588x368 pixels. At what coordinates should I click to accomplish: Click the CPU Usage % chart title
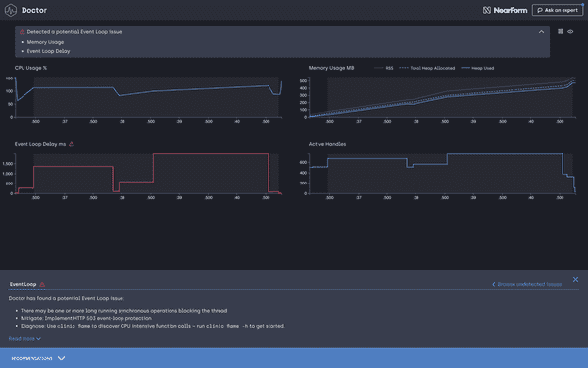click(x=30, y=68)
